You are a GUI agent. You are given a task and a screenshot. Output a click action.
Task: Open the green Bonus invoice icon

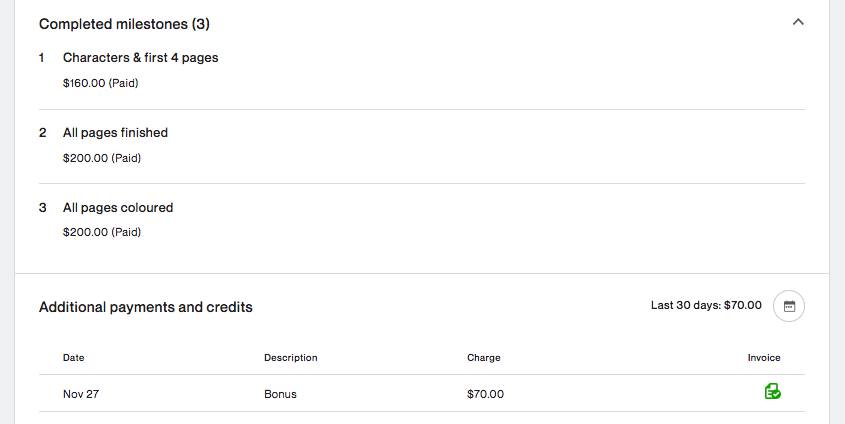(x=773, y=391)
